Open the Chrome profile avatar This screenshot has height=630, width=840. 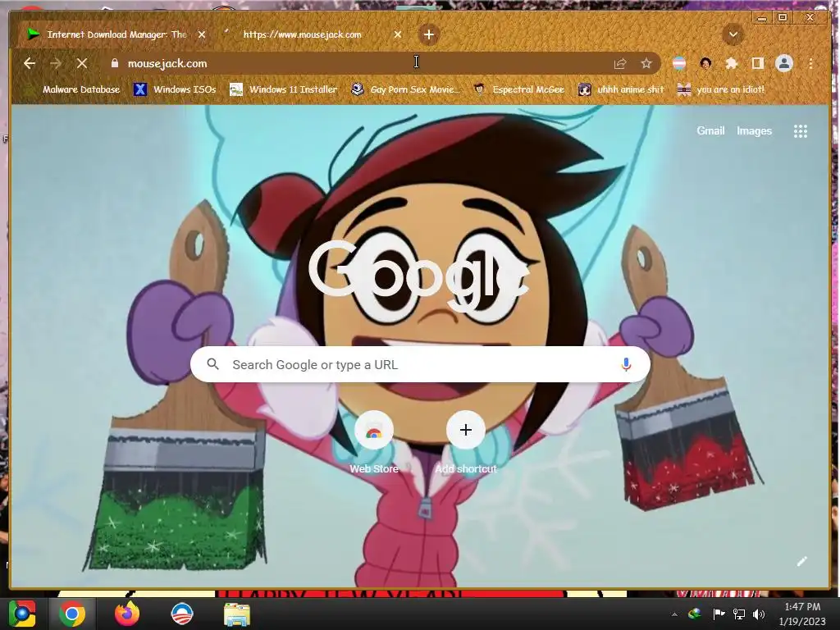(x=784, y=63)
